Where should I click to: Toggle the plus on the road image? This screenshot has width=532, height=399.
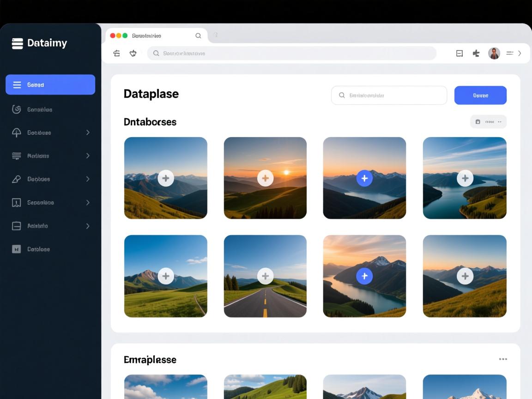click(x=265, y=276)
